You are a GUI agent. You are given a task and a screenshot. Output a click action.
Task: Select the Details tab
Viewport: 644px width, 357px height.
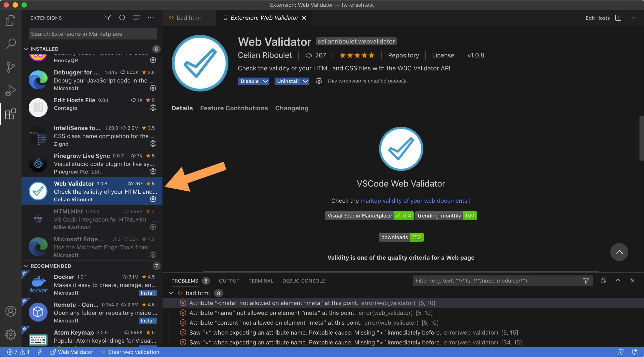pos(182,108)
